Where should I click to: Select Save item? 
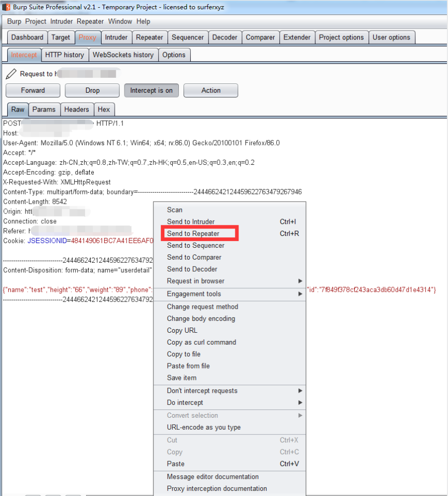[x=230, y=378]
